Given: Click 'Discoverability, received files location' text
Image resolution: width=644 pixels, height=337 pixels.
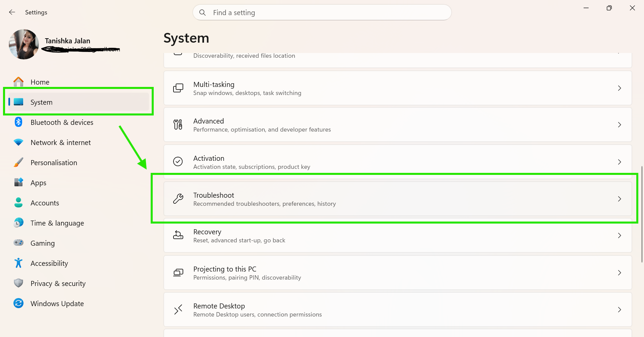Looking at the screenshot, I should [x=244, y=56].
